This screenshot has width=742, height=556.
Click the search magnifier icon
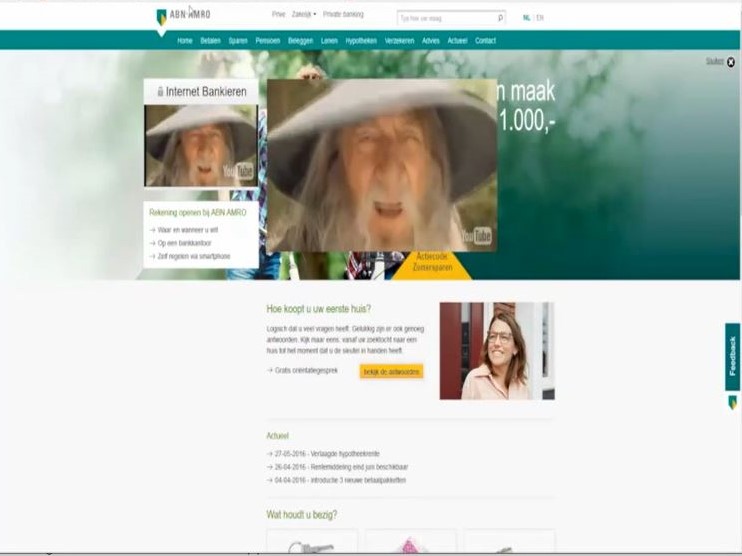coord(500,18)
